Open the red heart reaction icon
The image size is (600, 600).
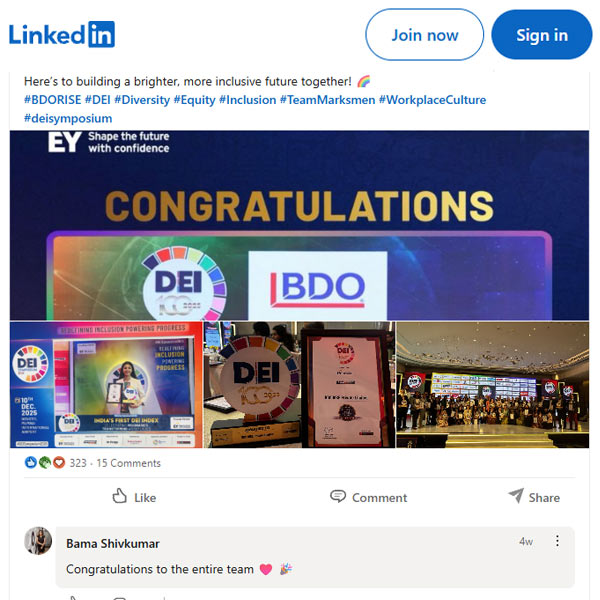(59, 463)
